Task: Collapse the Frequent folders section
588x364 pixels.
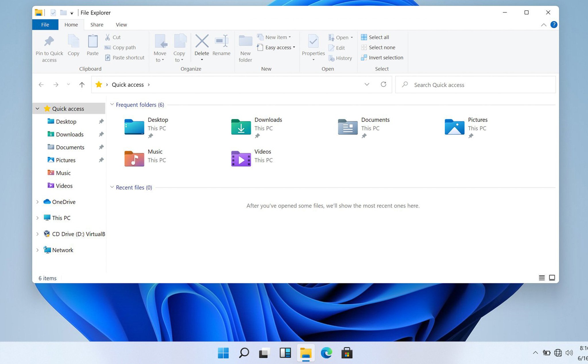Action: [x=112, y=104]
